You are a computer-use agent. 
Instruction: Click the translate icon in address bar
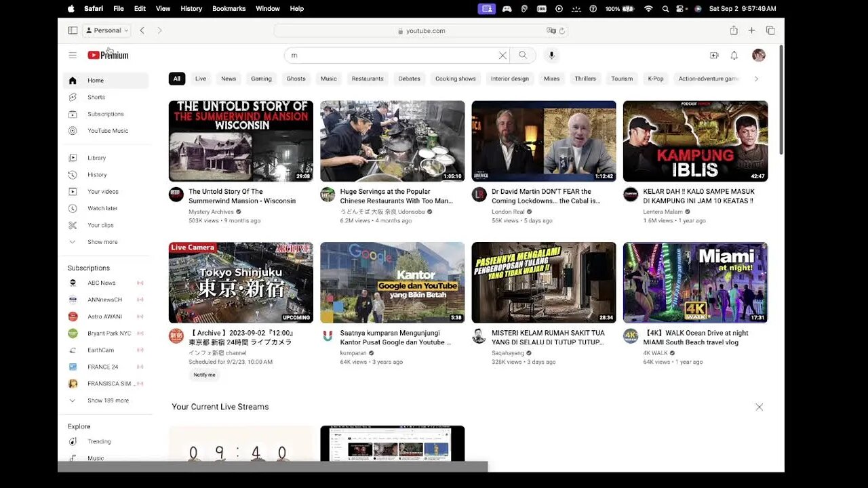pos(551,30)
